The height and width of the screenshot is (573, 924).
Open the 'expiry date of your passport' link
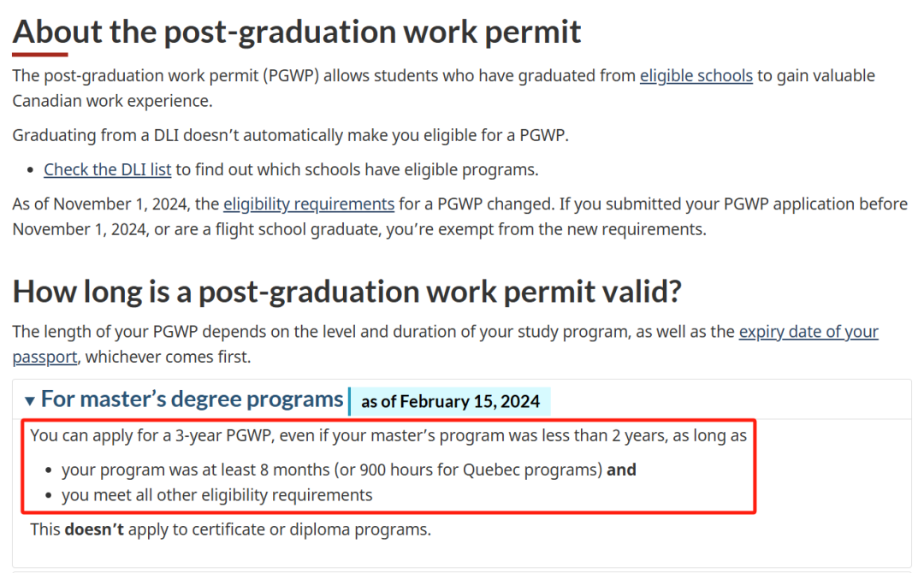(x=808, y=332)
